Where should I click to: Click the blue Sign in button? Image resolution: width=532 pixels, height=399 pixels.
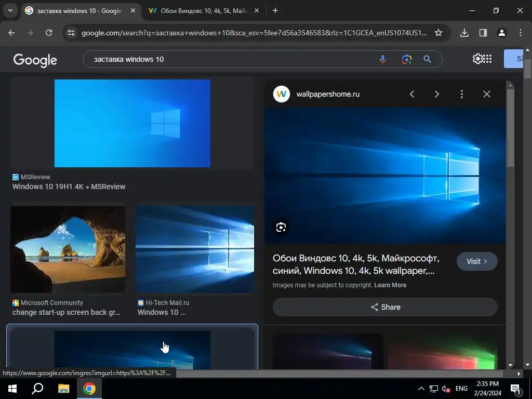click(x=513, y=59)
